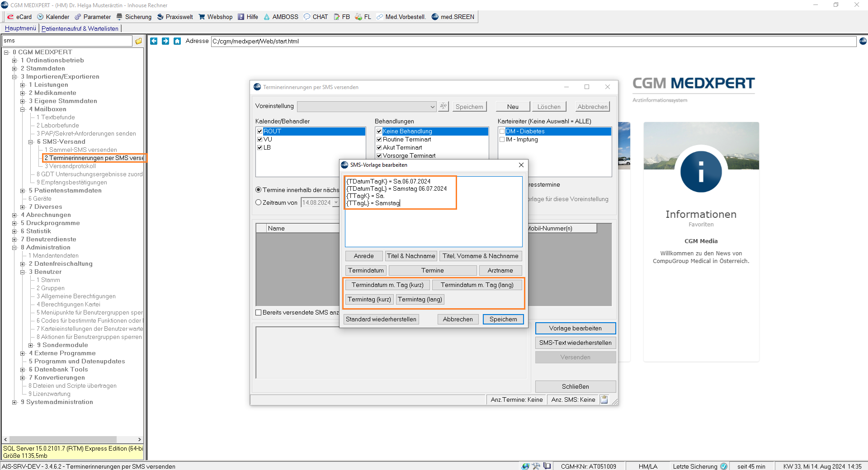Expand 1 Ordinationsbetrieb tree node
868x470 pixels.
pos(14,61)
